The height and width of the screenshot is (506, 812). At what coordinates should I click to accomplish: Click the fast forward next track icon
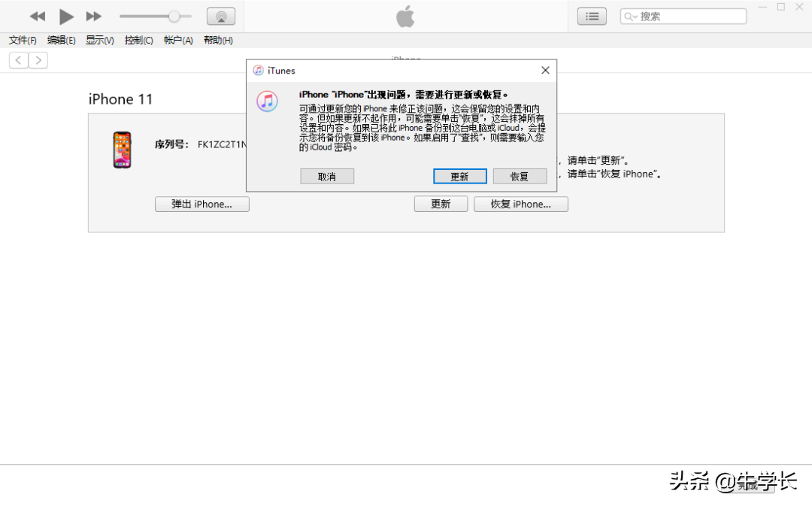(x=94, y=17)
